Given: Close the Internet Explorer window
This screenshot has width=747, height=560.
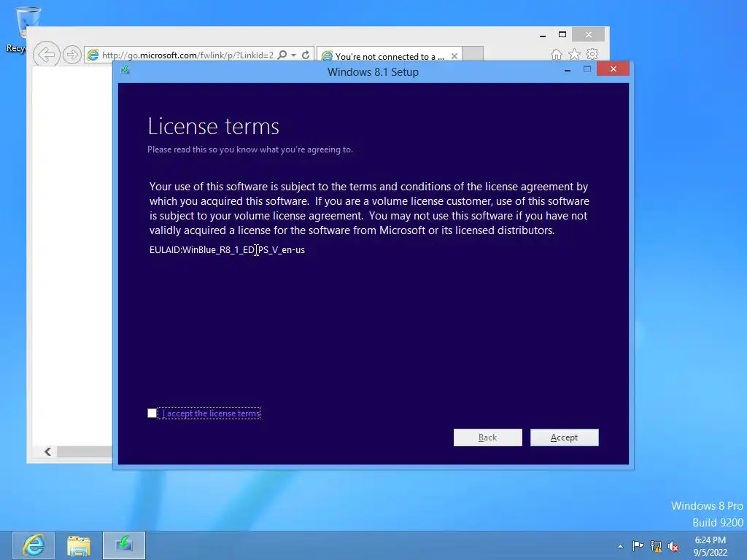Looking at the screenshot, I should tap(589, 34).
